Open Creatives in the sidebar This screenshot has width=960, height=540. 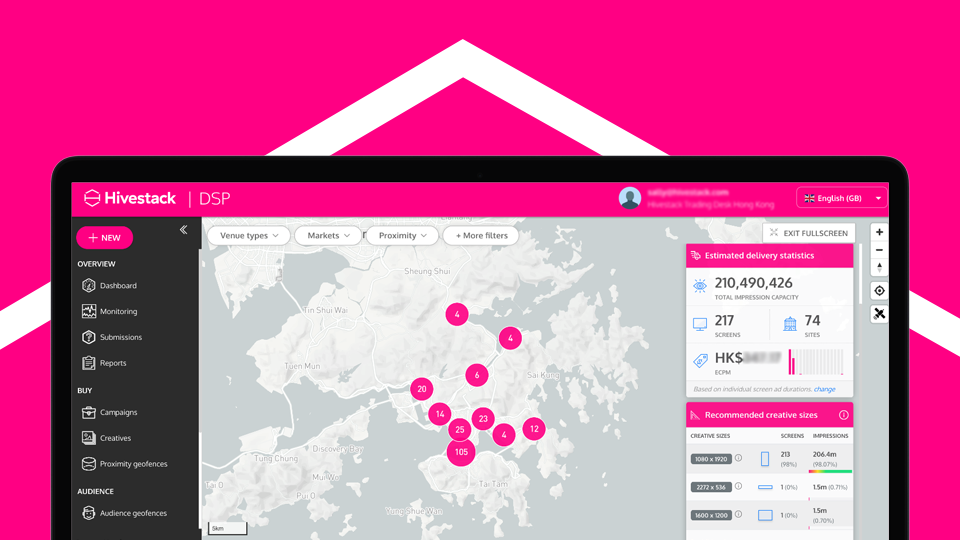point(115,438)
